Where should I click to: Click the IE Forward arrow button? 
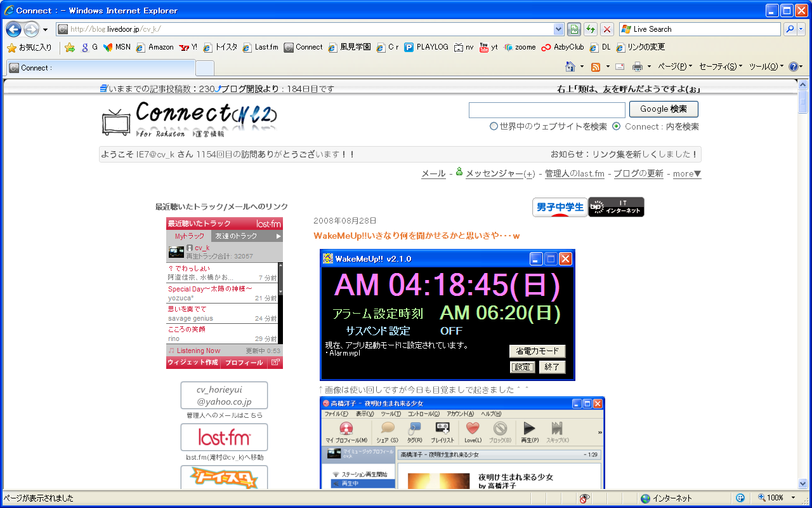coord(31,29)
